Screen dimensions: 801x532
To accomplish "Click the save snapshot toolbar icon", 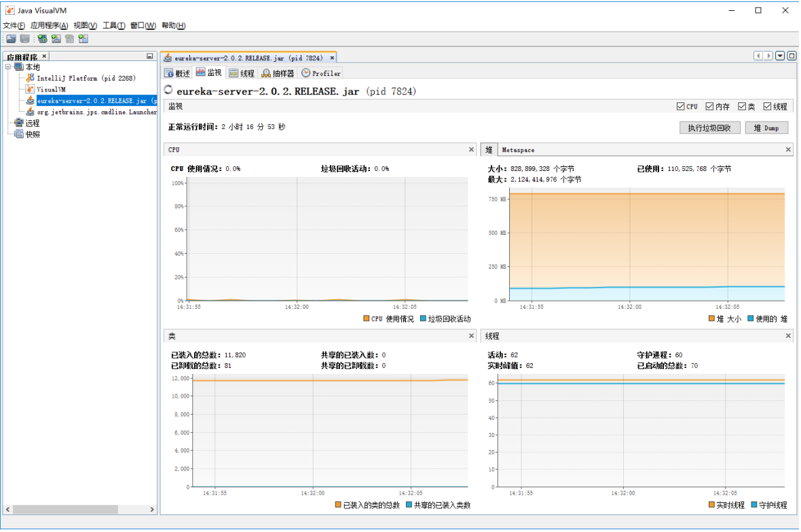I will pos(24,39).
